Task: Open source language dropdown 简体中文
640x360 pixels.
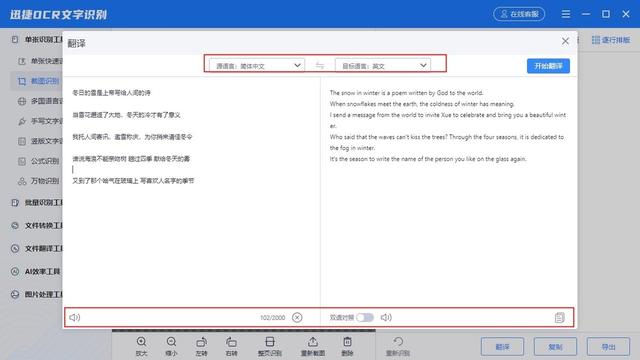Action: click(x=257, y=65)
